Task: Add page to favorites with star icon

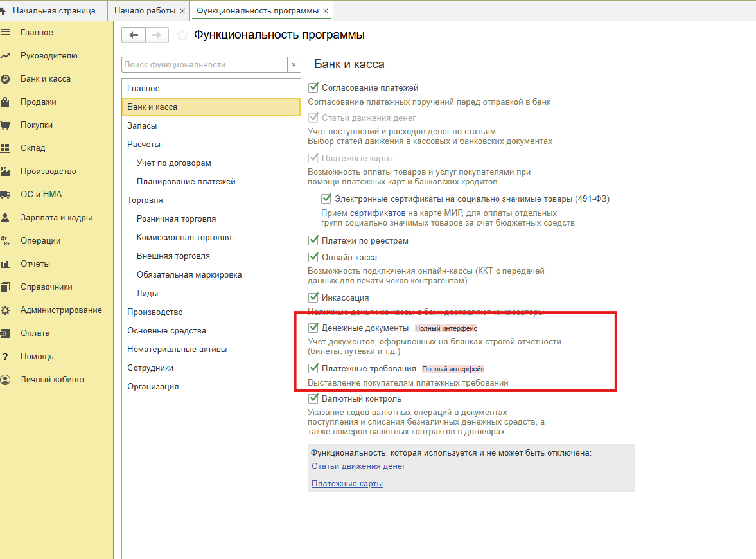Action: click(182, 35)
